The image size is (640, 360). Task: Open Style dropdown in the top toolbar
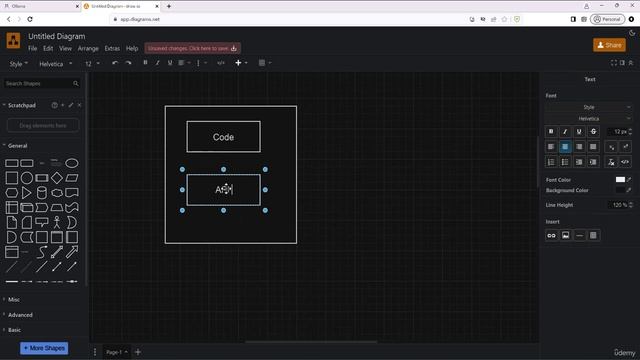pos(19,64)
